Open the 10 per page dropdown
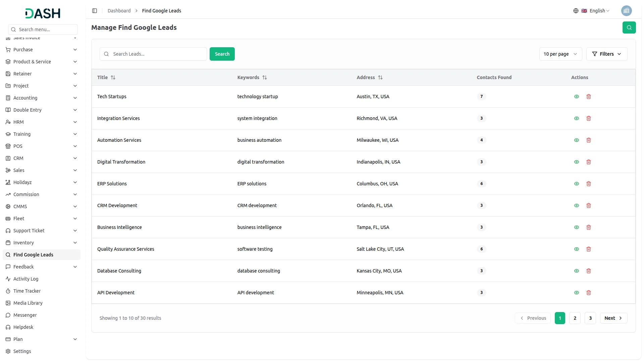This screenshot has height=362, width=644. click(x=560, y=54)
